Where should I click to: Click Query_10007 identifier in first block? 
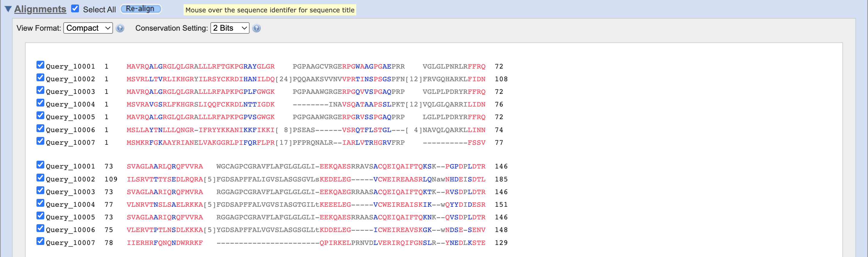[x=71, y=143]
